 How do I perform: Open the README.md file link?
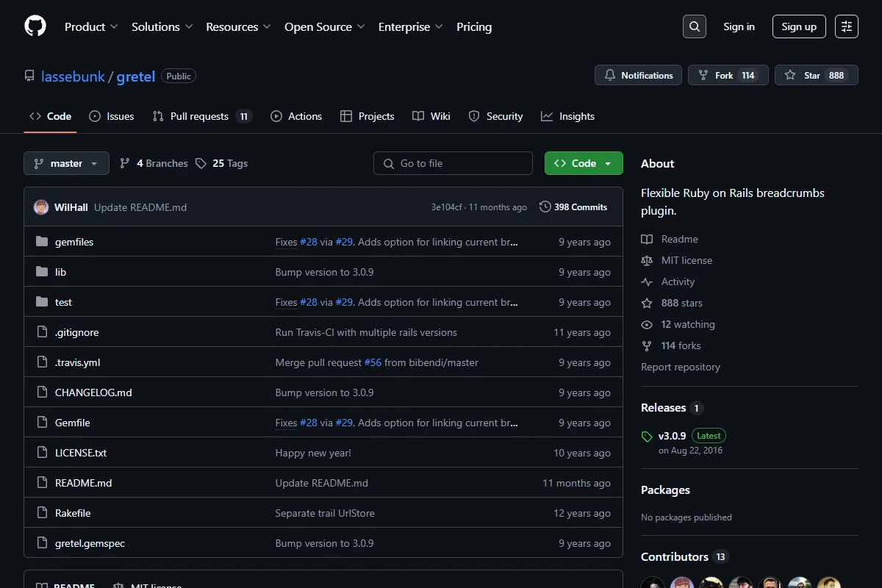click(83, 483)
